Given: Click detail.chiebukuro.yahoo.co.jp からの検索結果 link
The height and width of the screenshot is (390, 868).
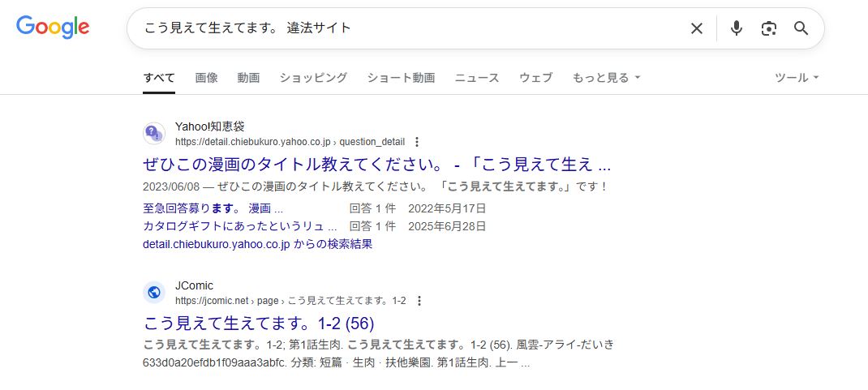Looking at the screenshot, I should pyautogui.click(x=257, y=244).
